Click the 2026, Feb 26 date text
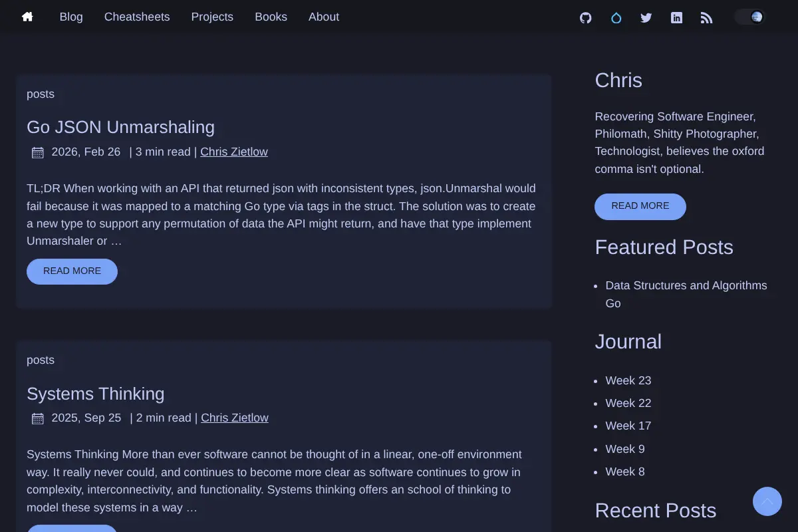798x532 pixels. [x=86, y=152]
